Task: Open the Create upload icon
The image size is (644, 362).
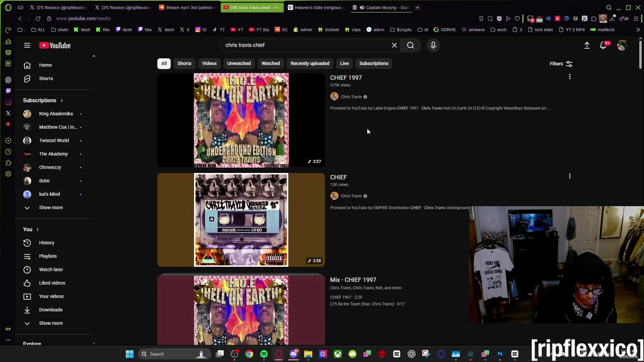Action: coord(587,45)
